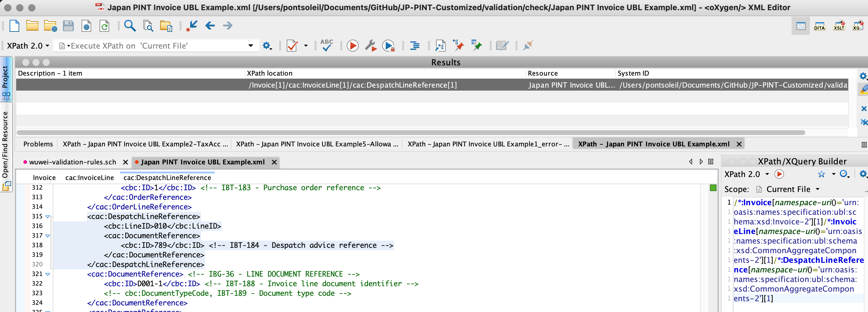Debug scenario with the blue play and bug icon
Screen dimensions: 868x312
(388, 46)
